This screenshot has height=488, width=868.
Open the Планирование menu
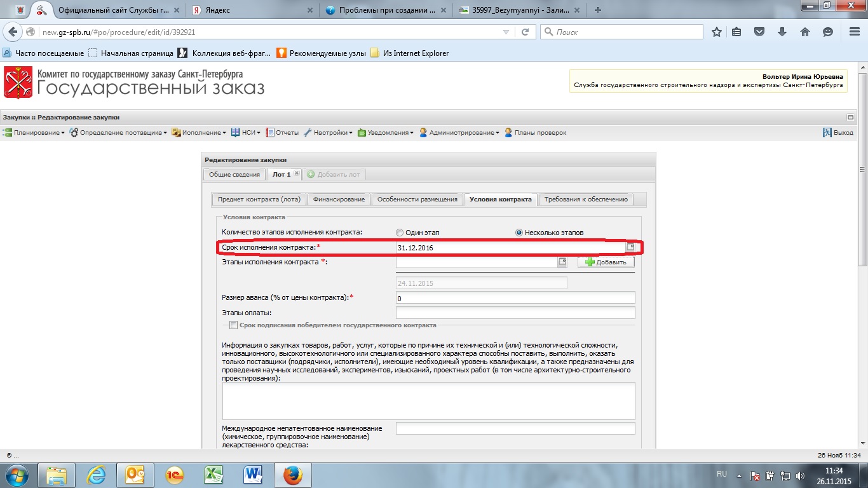point(34,133)
